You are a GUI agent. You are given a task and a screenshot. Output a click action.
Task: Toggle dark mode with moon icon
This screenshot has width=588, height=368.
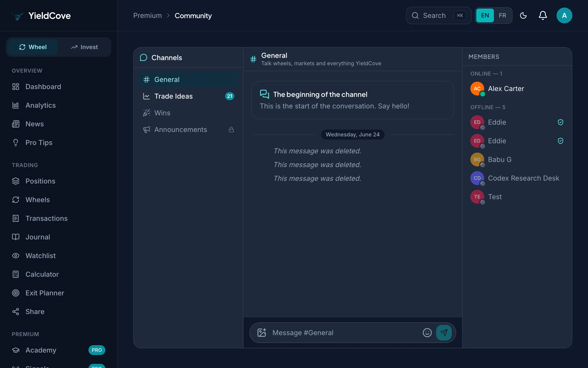(523, 15)
